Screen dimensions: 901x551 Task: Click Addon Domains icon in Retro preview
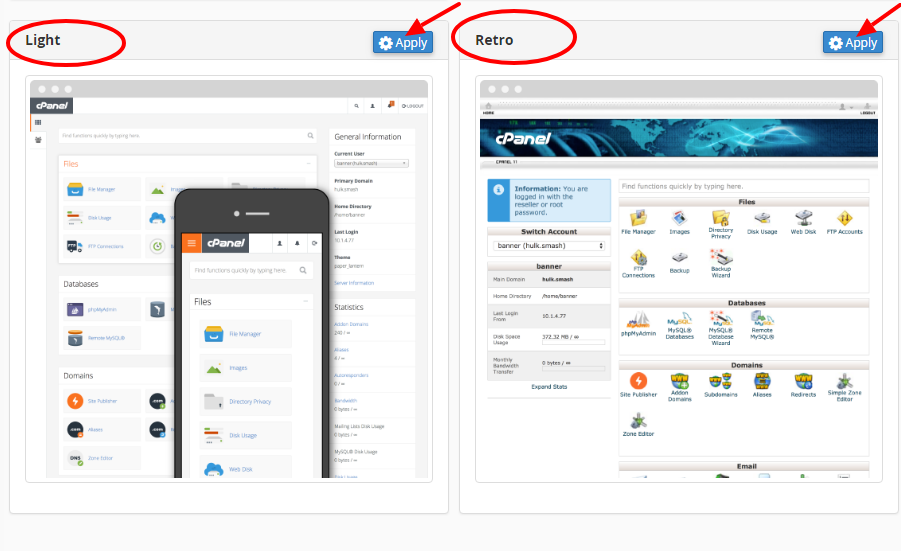pos(679,381)
